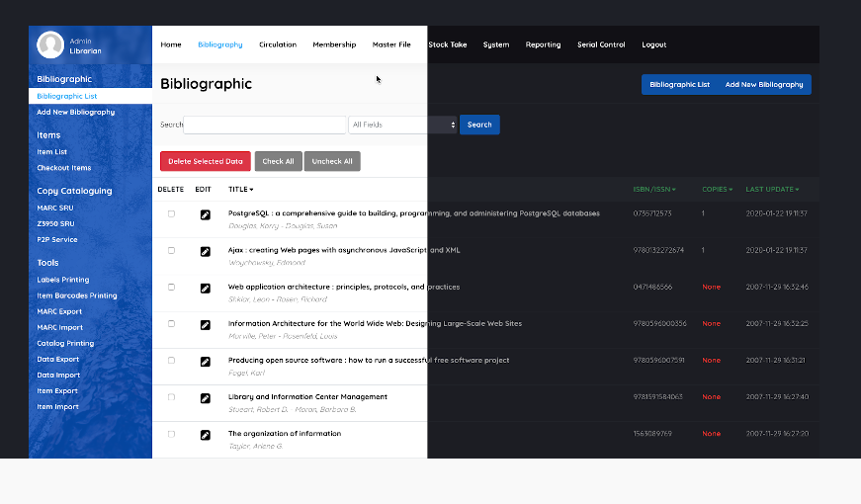Click the red None copies for ISBN 0471486566
This screenshot has width=861, height=504.
coord(711,288)
